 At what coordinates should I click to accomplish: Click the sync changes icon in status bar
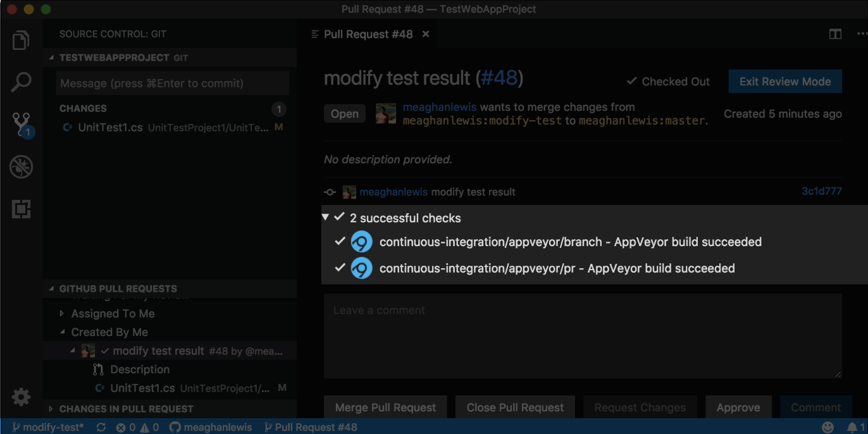pos(101,427)
